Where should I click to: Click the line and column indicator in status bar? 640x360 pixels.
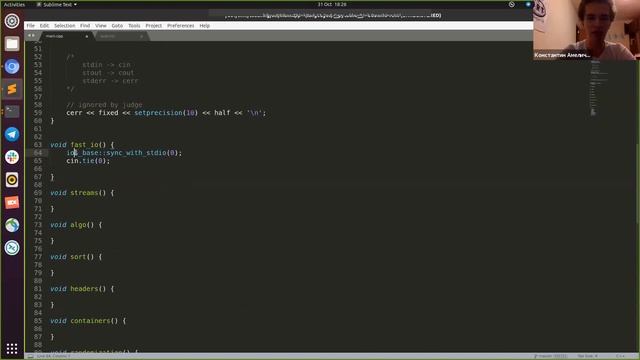53,356
